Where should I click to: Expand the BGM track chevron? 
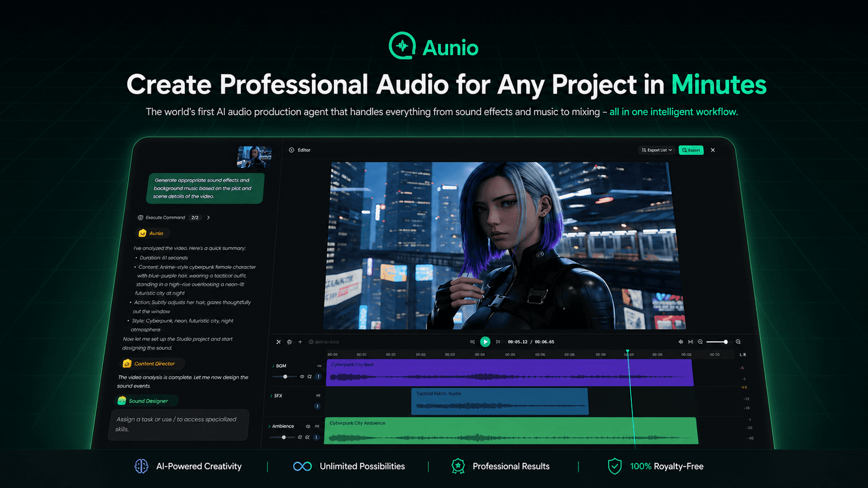(x=273, y=366)
